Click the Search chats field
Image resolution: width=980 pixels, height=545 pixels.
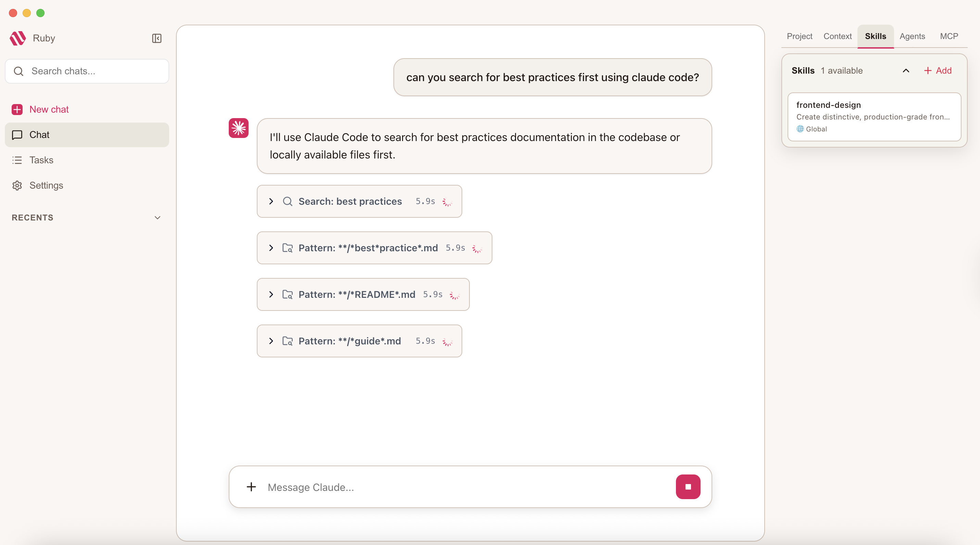[87, 71]
